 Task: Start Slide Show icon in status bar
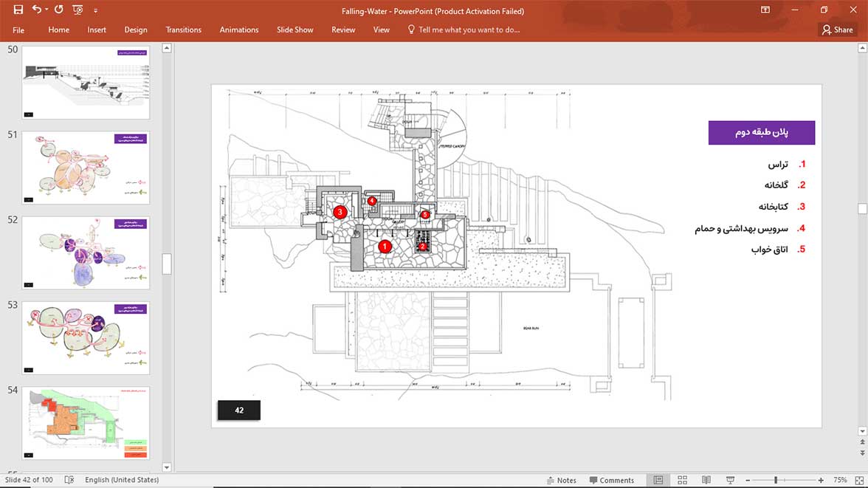point(730,480)
